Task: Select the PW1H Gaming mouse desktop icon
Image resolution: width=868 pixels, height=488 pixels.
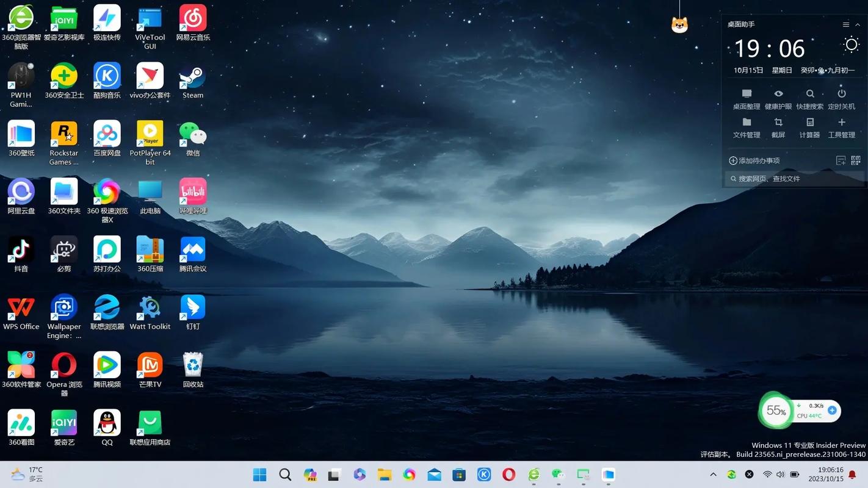Action: click(x=21, y=85)
